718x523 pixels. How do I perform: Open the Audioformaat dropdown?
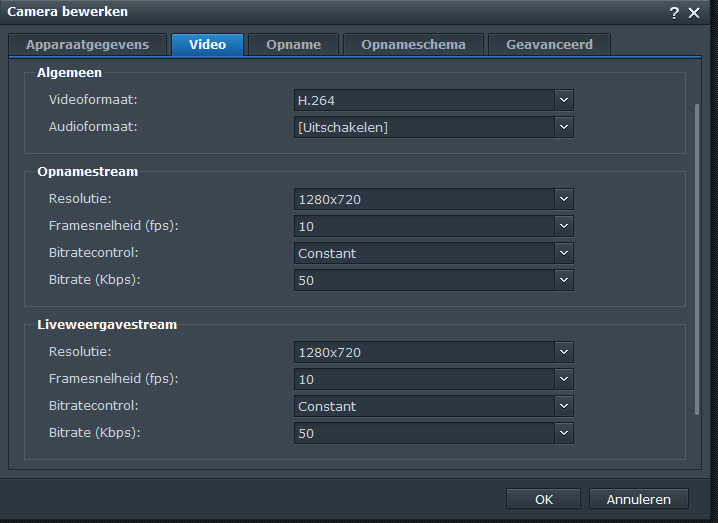pos(564,127)
